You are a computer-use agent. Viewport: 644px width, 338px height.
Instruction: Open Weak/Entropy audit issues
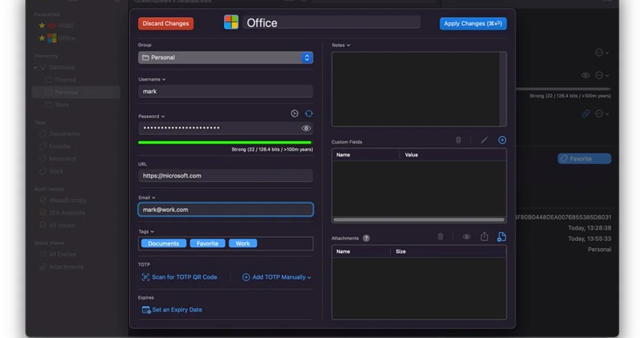click(x=63, y=200)
